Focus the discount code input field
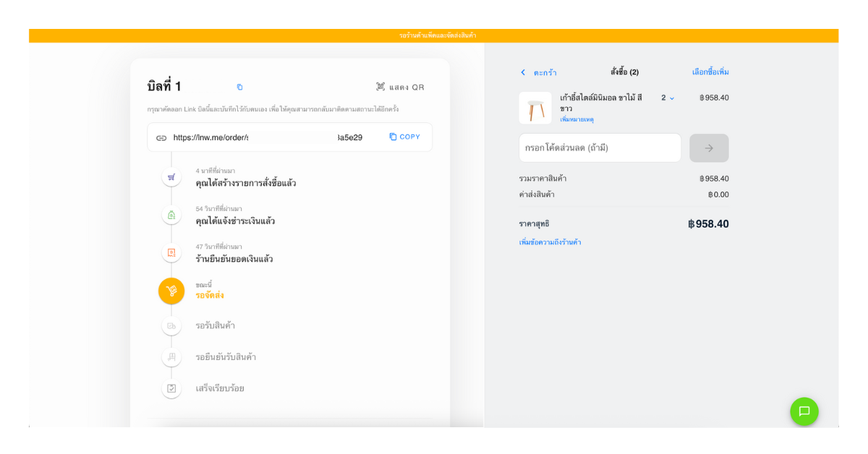This screenshot has width=868, height=454. 600,147
